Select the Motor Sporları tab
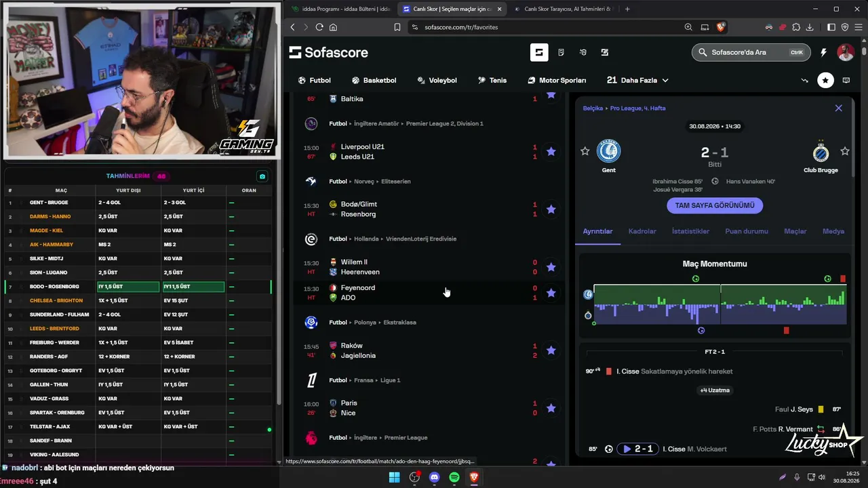Screen dimensions: 868x488 pos(557,80)
